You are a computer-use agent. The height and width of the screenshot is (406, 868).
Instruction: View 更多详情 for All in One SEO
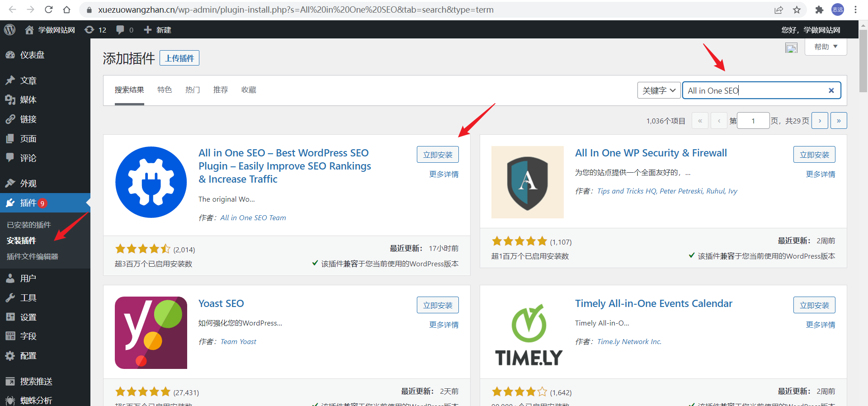pyautogui.click(x=444, y=174)
